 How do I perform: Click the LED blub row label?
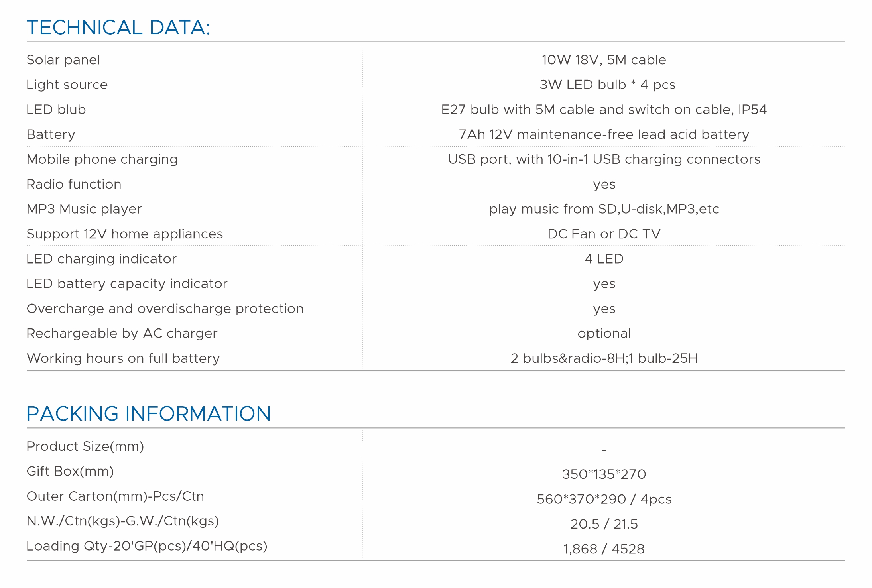(x=56, y=110)
